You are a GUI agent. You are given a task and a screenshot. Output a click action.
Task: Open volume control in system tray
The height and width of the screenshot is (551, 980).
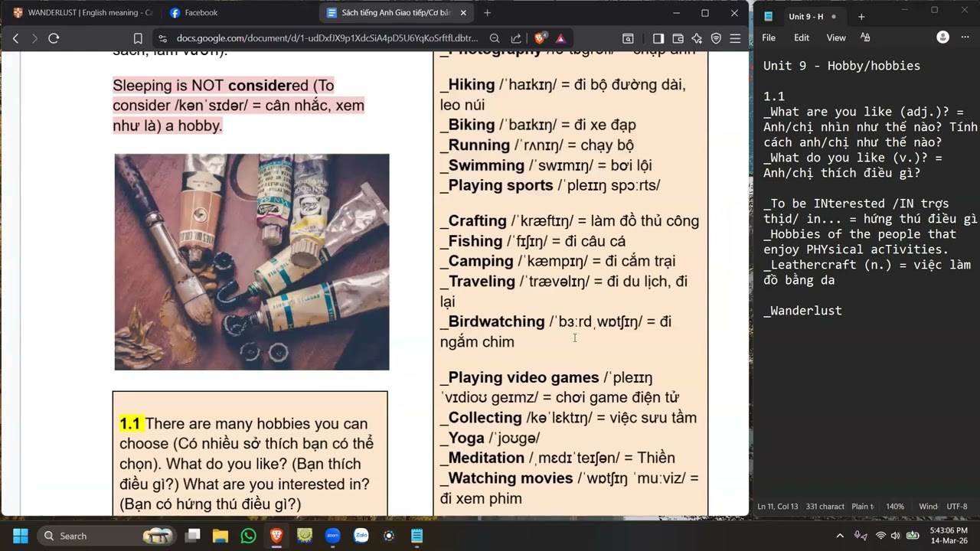(896, 536)
